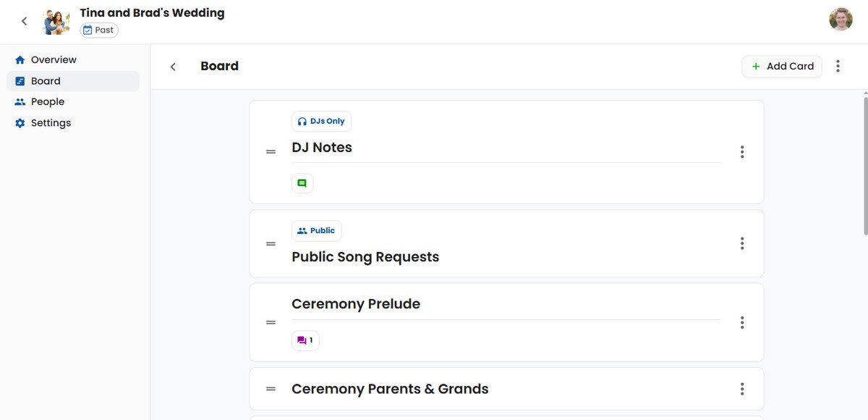Grab Ceremony Parents & Grands drag handle
The image size is (868, 420).
tap(271, 390)
